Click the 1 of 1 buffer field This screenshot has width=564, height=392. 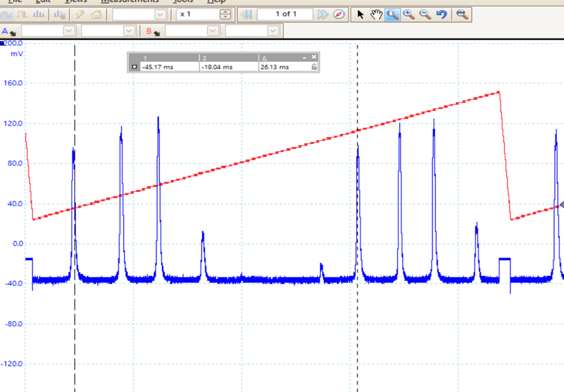[285, 14]
